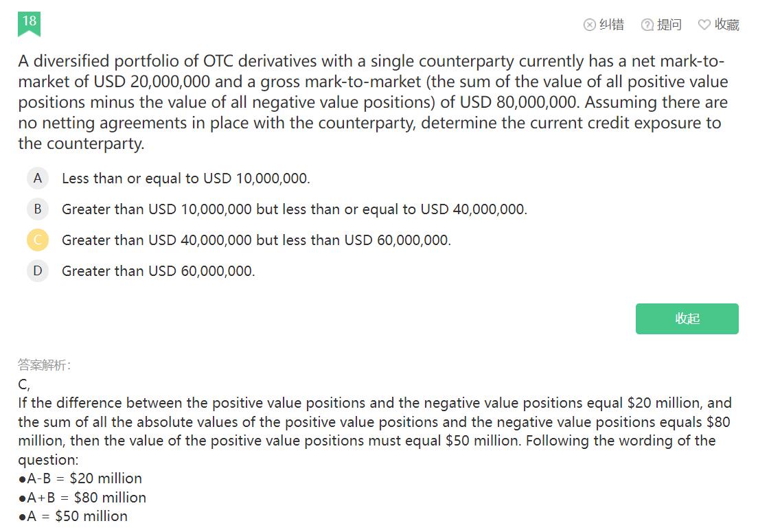Click the "A-B = $20 million" bullet line
The image size is (758, 532).
pyautogui.click(x=81, y=478)
